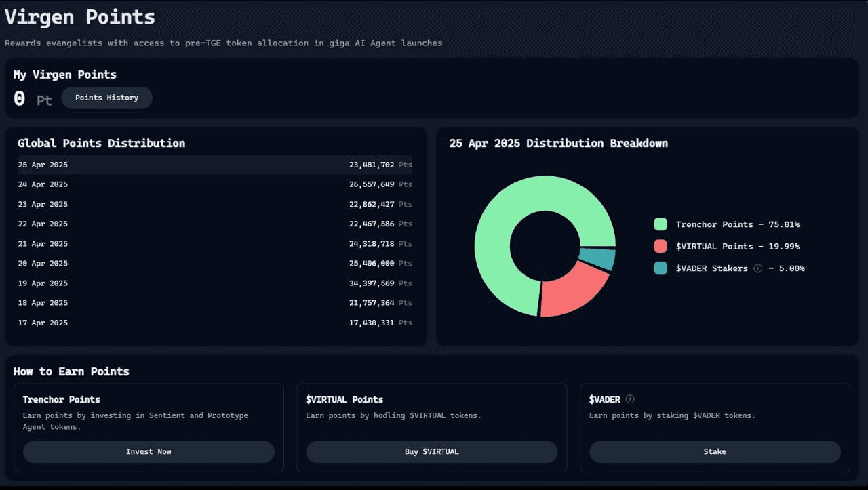Select the green Trenchor Points legend swatch

tap(660, 224)
